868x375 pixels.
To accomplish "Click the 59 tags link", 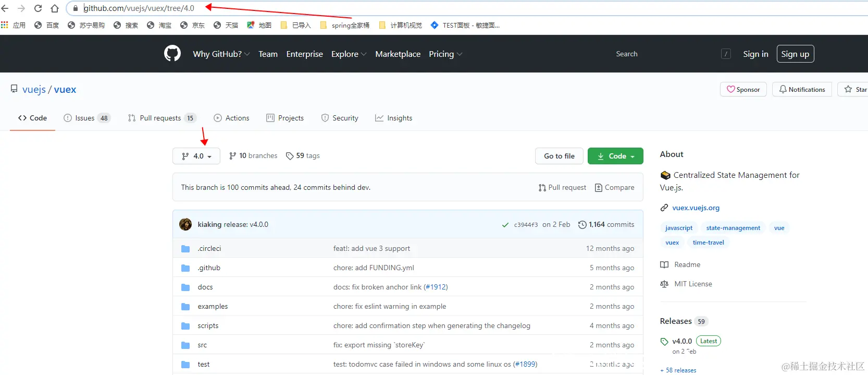I will point(303,156).
